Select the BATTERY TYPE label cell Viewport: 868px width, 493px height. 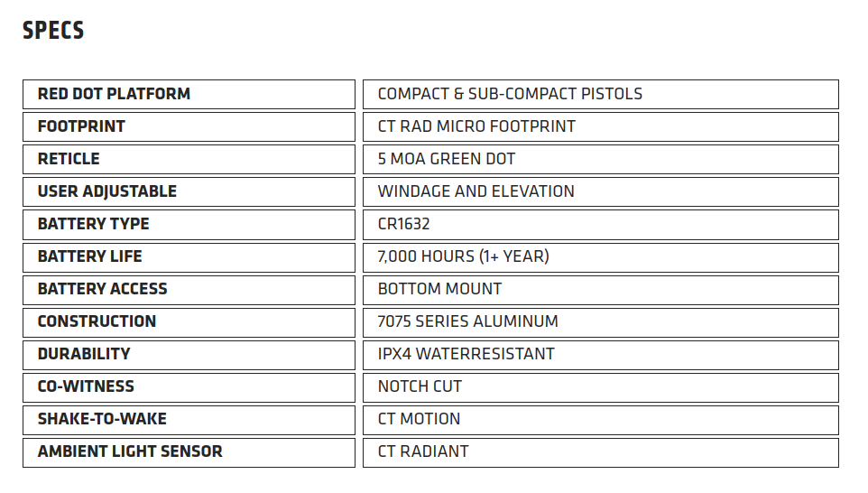189,224
